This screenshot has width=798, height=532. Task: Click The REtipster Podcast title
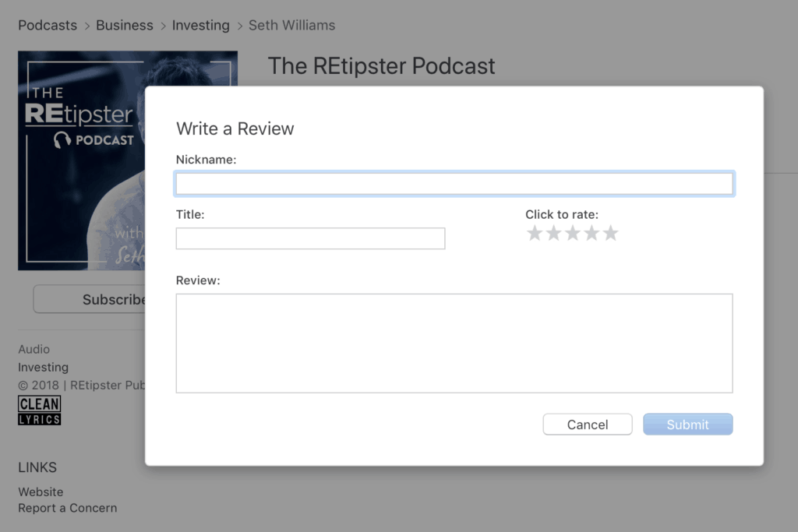(381, 66)
